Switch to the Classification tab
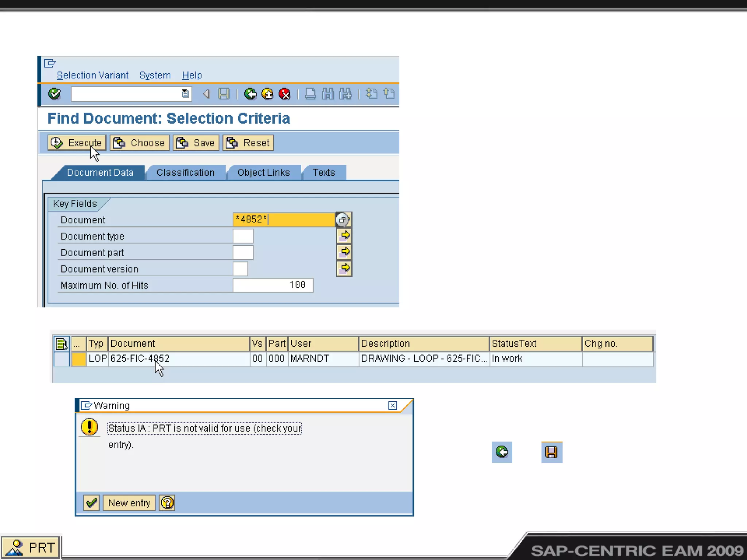 pyautogui.click(x=185, y=172)
